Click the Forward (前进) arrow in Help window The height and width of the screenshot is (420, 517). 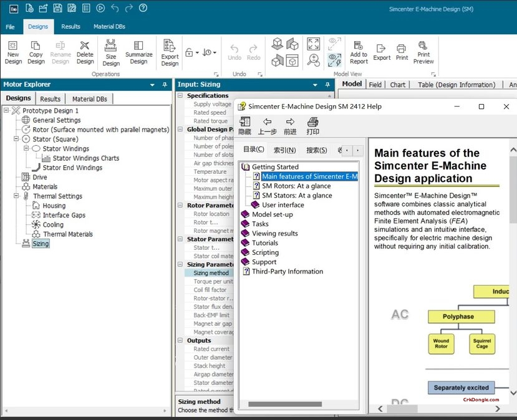pyautogui.click(x=290, y=126)
